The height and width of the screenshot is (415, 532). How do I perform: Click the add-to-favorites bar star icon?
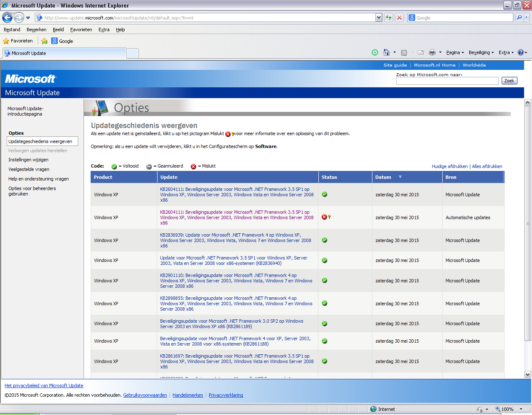pos(44,41)
